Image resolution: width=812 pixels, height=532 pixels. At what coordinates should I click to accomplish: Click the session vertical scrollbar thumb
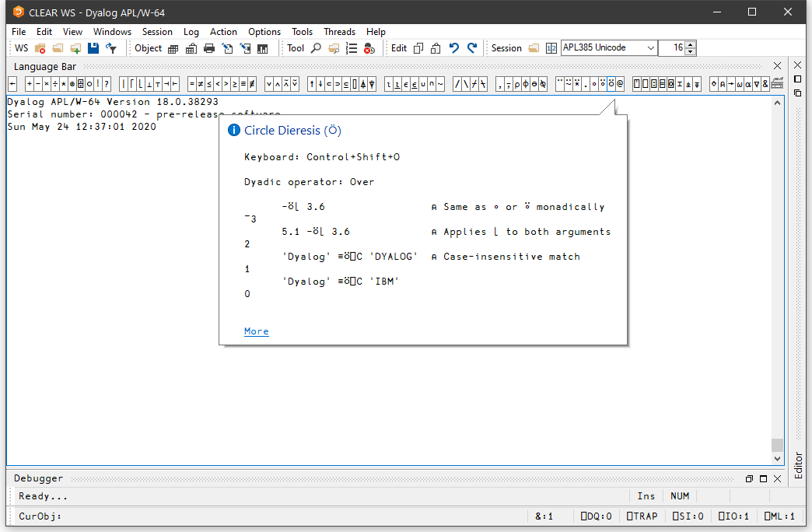(x=776, y=445)
